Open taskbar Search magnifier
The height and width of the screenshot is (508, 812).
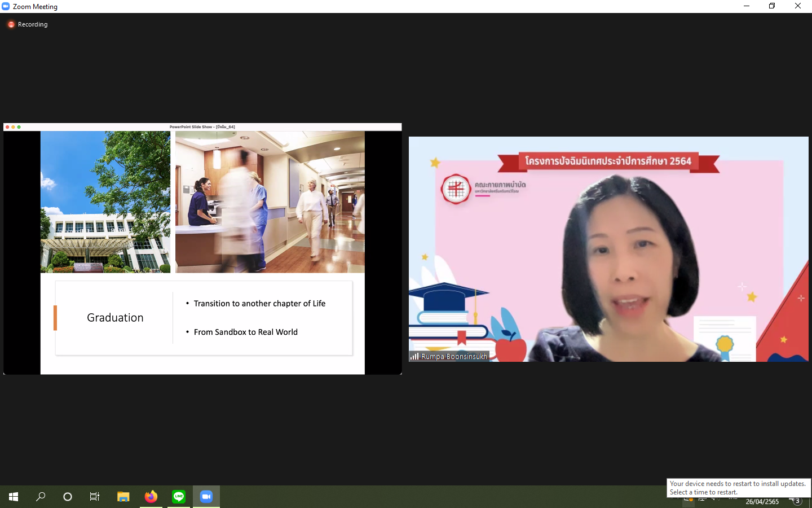point(41,497)
